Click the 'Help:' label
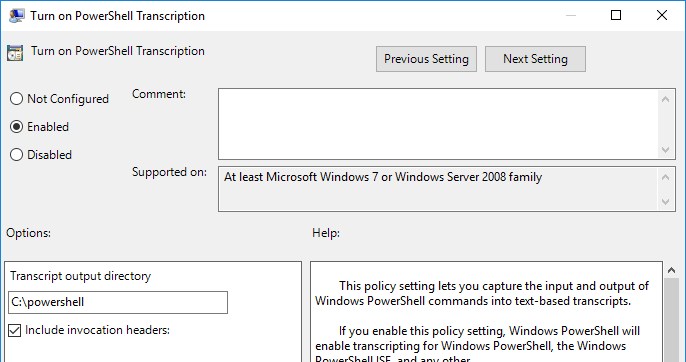This screenshot has width=686, height=362. coord(326,233)
